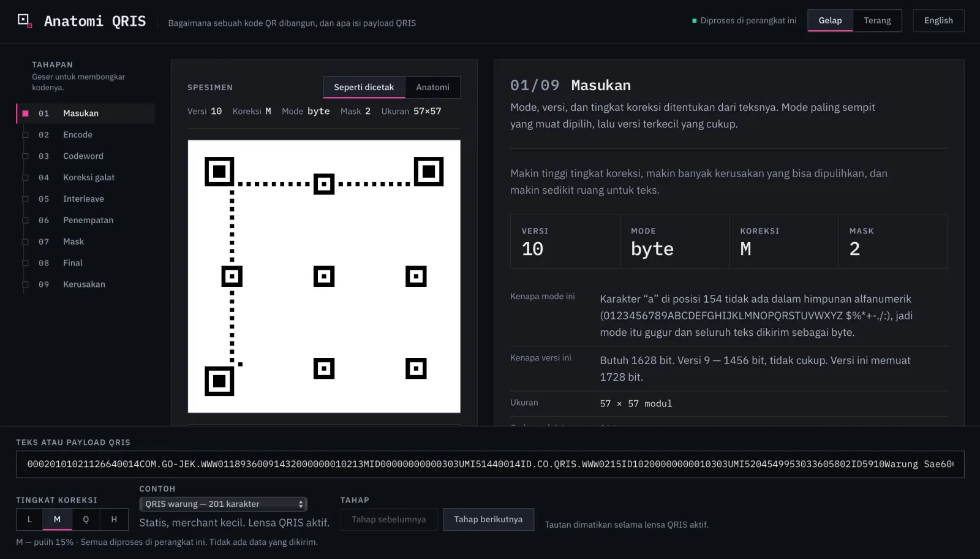Change language to English

[938, 20]
